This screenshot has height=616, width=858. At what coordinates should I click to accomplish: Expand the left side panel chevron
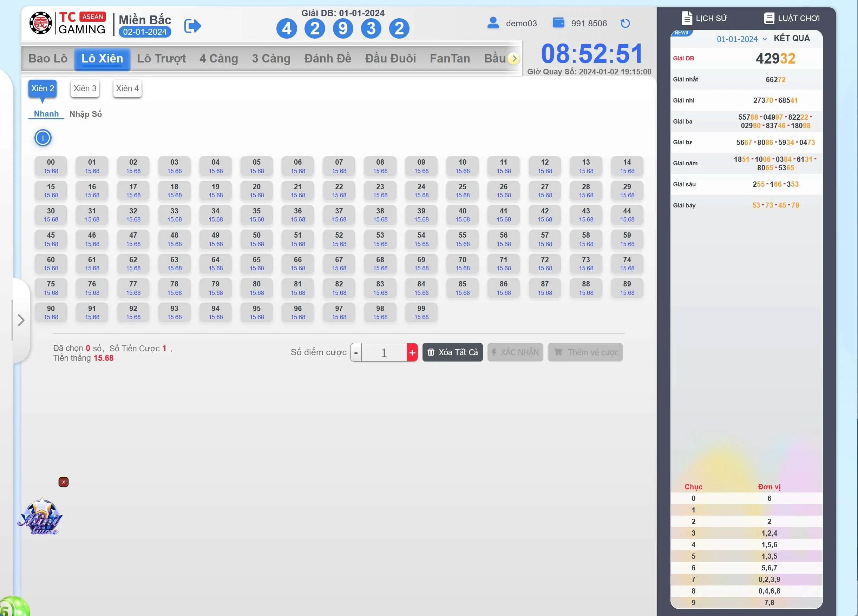click(x=21, y=320)
